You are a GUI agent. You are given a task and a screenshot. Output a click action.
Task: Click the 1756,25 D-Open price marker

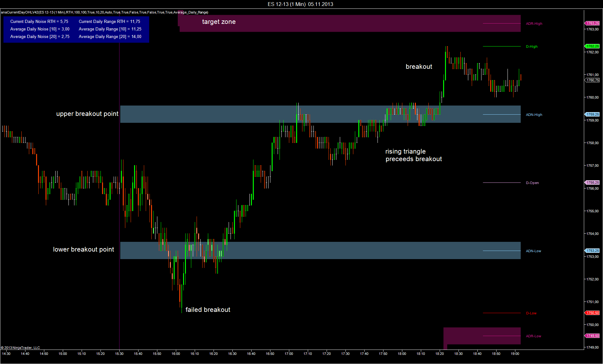[592, 182]
